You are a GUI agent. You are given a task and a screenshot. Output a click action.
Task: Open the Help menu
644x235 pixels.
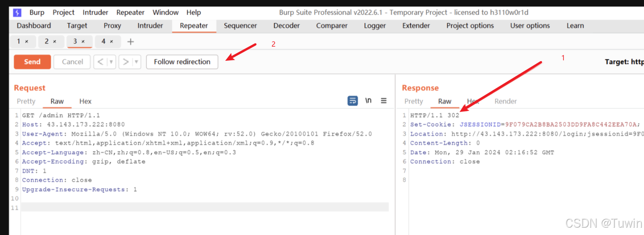pyautogui.click(x=194, y=12)
